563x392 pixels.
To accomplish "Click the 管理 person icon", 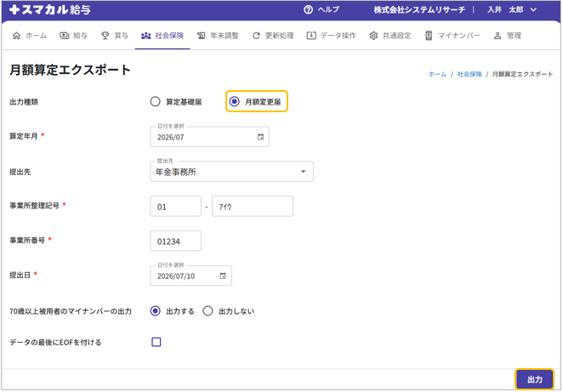I will pyautogui.click(x=498, y=36).
